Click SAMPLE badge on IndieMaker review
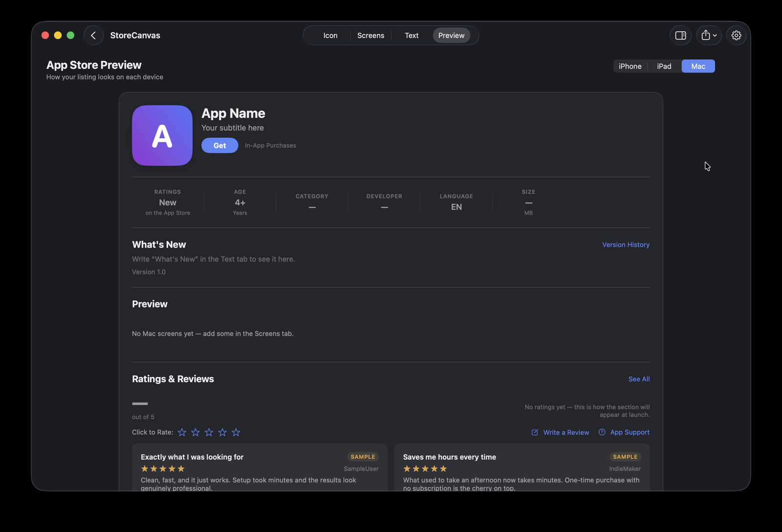Image resolution: width=782 pixels, height=532 pixels. click(625, 457)
